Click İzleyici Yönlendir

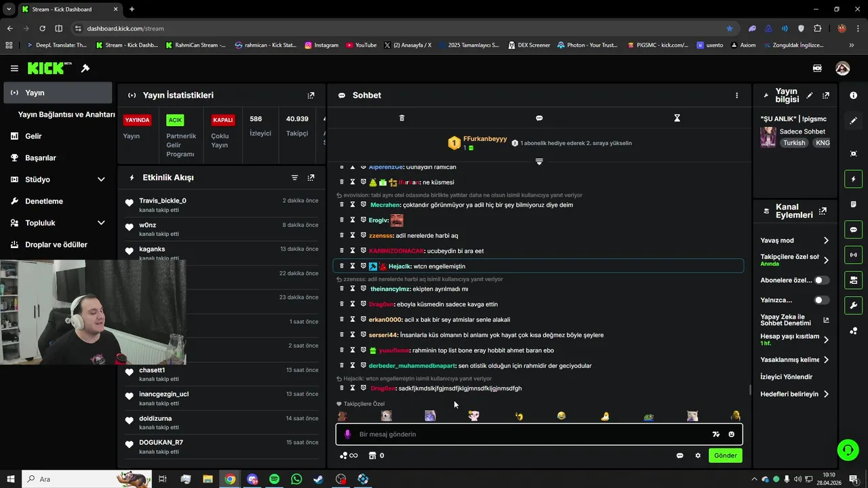coord(786,377)
